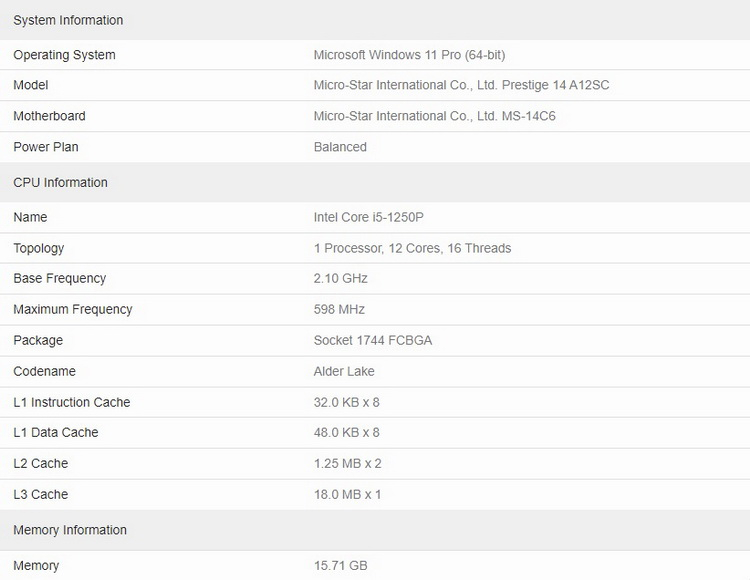Select the 'Alder Lake' value
Screen dimensions: 750x580
tap(344, 371)
